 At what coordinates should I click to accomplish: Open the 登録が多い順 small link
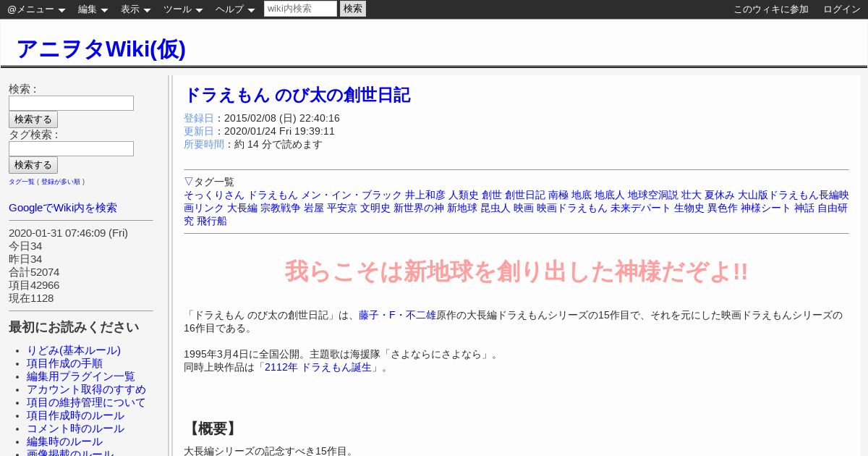[61, 182]
